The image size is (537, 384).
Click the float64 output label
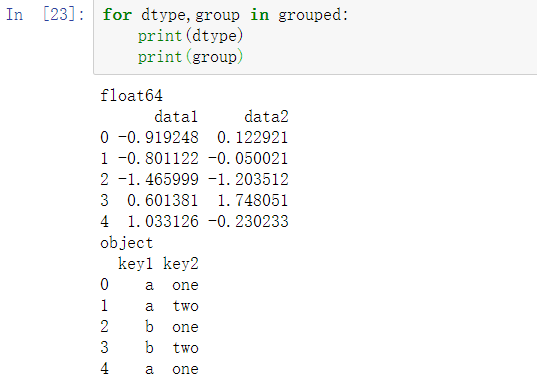tap(132, 96)
